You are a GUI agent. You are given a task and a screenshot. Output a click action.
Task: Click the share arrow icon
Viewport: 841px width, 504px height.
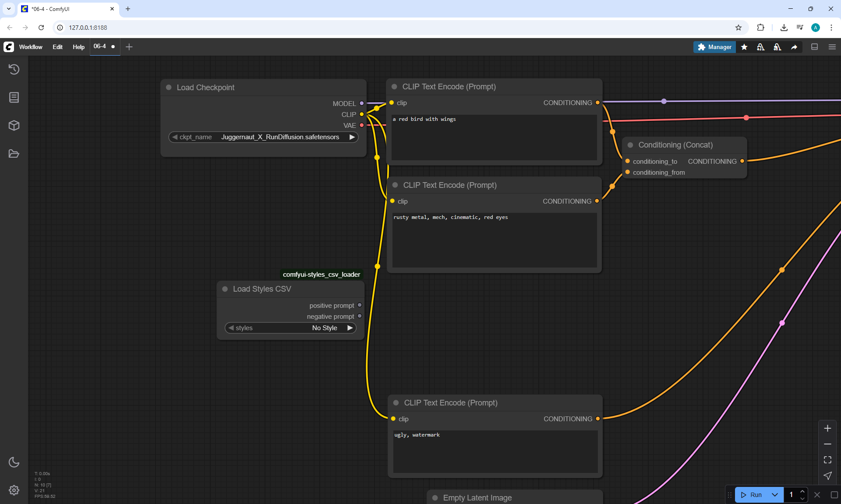pyautogui.click(x=794, y=47)
